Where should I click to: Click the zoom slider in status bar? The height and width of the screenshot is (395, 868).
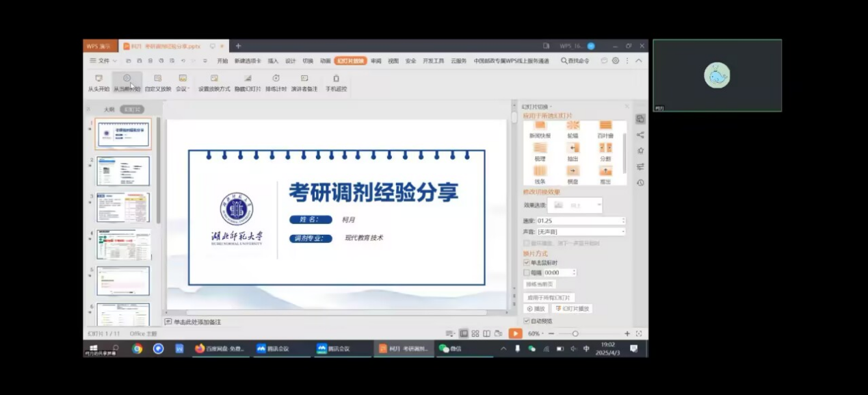[575, 333]
